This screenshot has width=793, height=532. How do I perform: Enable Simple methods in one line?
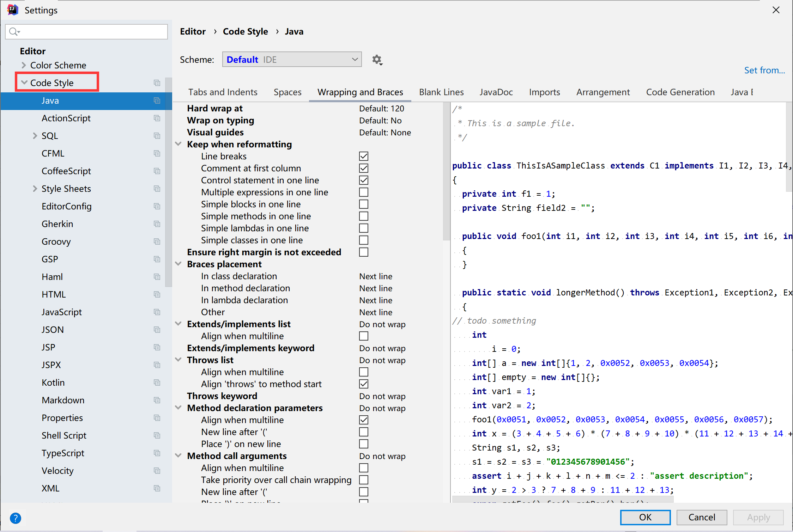[363, 216]
